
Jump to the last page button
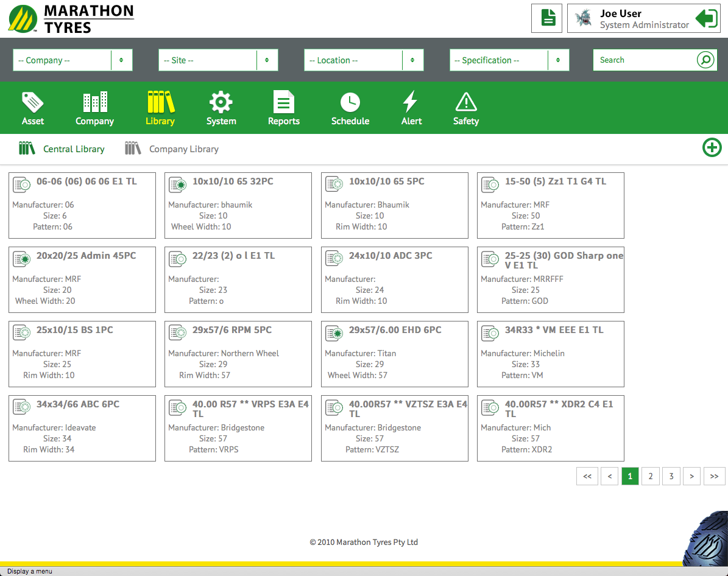pyautogui.click(x=714, y=476)
